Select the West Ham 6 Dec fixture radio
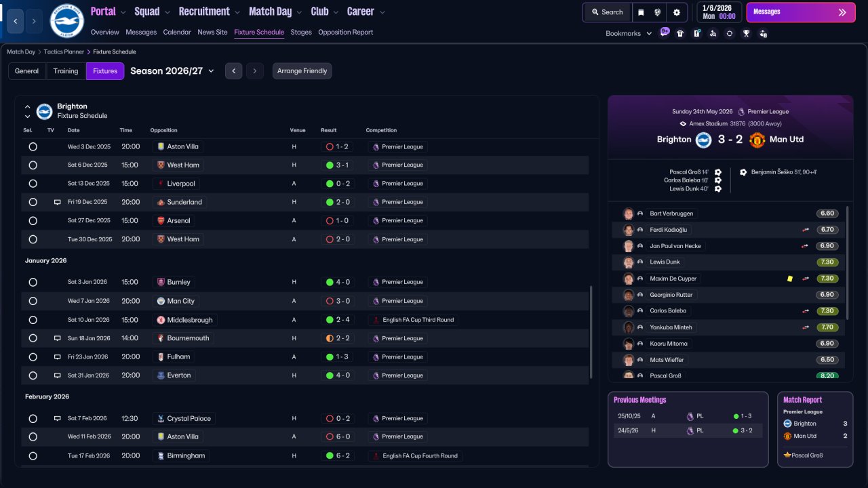868x488 pixels. coord(33,165)
